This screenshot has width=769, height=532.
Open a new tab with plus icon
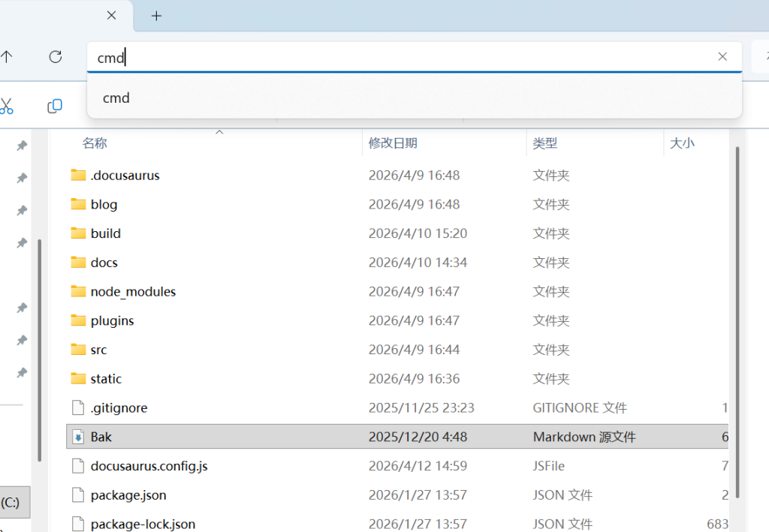click(156, 16)
